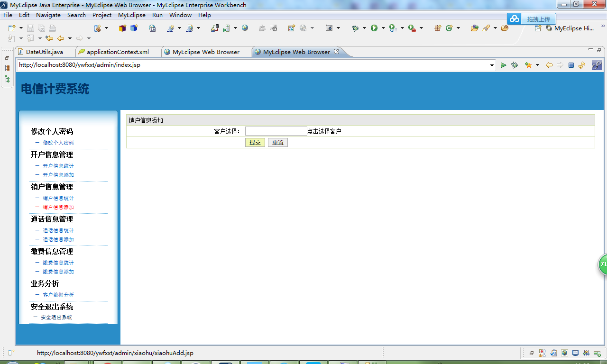The width and height of the screenshot is (607, 364).
Task: Click the 客户选择 input field
Action: tap(276, 131)
